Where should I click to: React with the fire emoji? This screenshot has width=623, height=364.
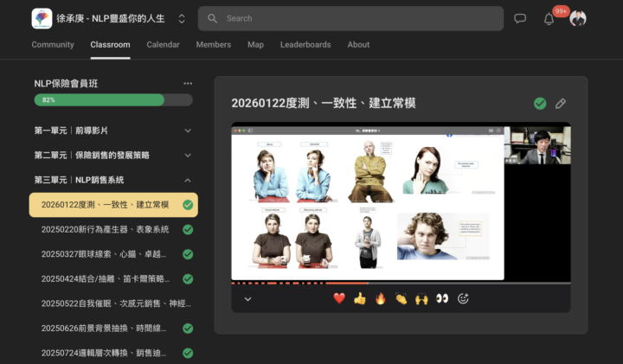coord(381,298)
